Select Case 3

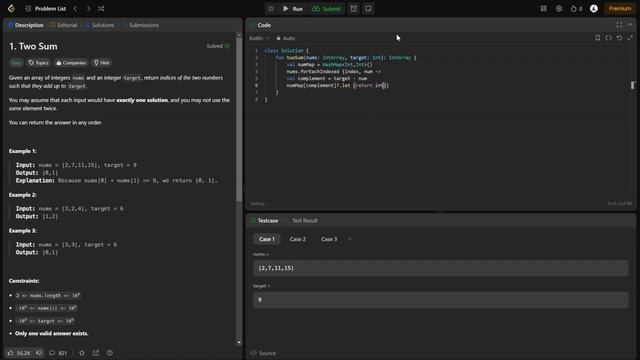click(329, 239)
